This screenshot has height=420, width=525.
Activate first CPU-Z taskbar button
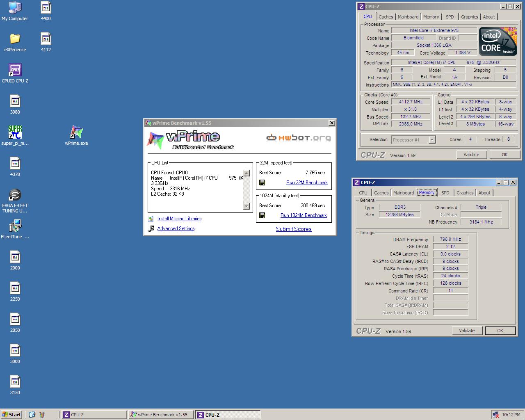click(x=94, y=415)
